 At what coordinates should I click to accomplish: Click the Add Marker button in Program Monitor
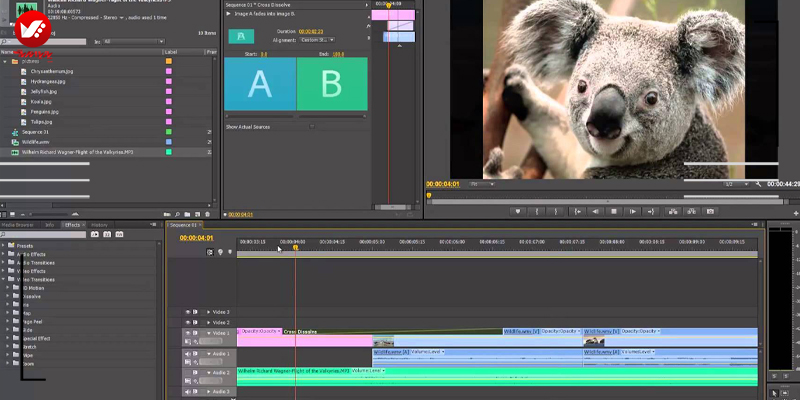tap(517, 211)
